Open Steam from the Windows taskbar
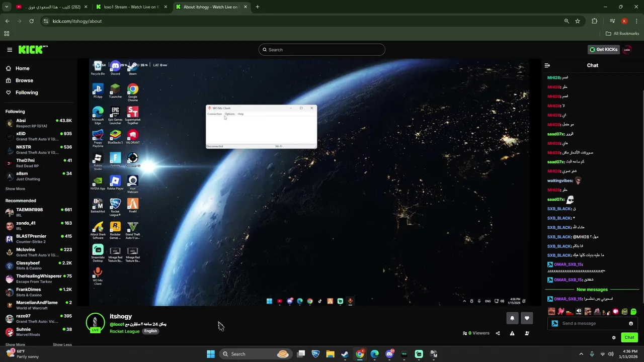The image size is (644, 362). tap(345, 354)
